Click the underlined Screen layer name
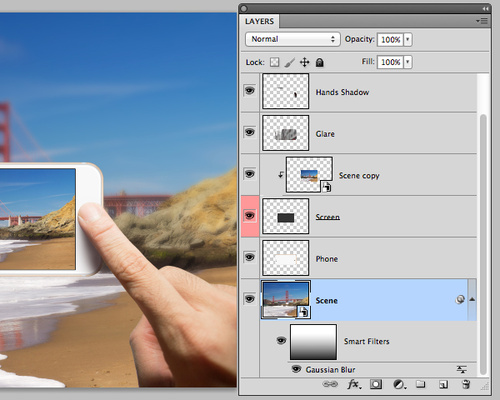Screen dimensions: 500x400 click(x=328, y=217)
